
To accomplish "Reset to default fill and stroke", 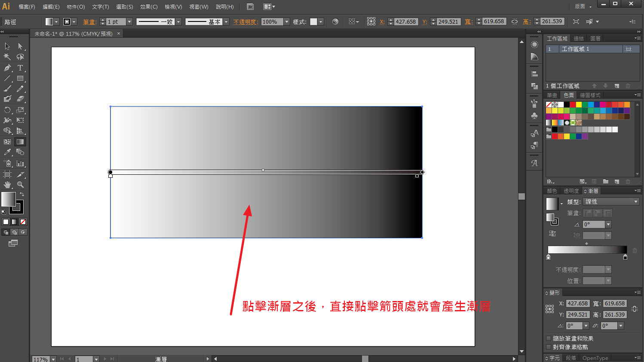I will pyautogui.click(x=3, y=212).
